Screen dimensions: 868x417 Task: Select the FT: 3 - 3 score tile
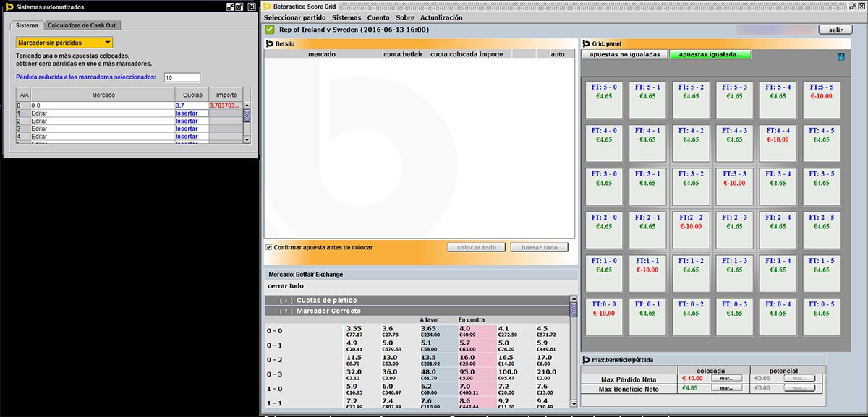coord(734,185)
